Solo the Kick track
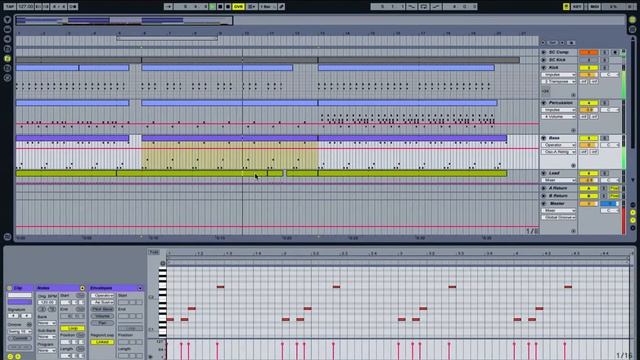Viewport: 640px width, 360px height. (604, 68)
